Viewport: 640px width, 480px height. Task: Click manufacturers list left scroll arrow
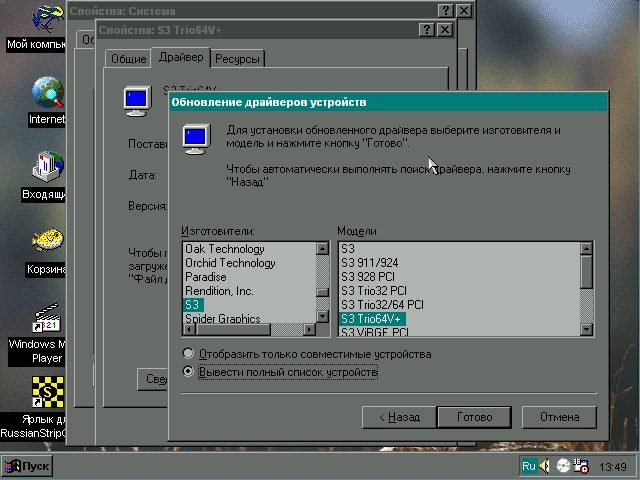tap(189, 330)
